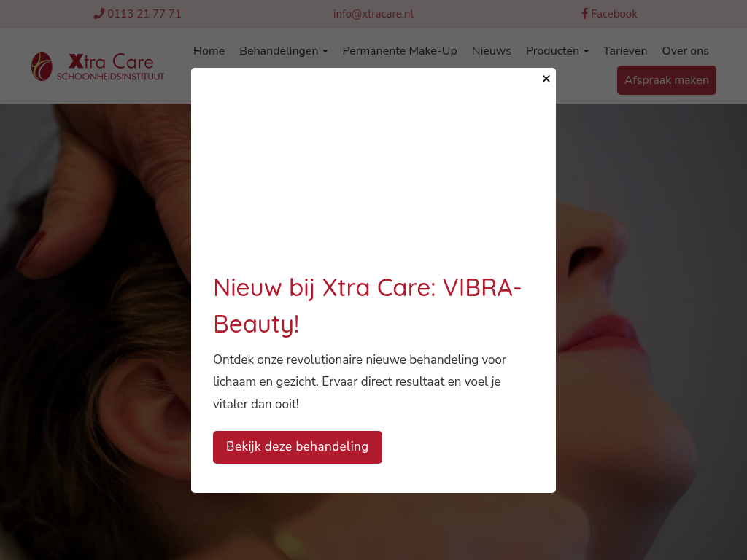Call the 0113 21 77 71 number link

pos(144,14)
